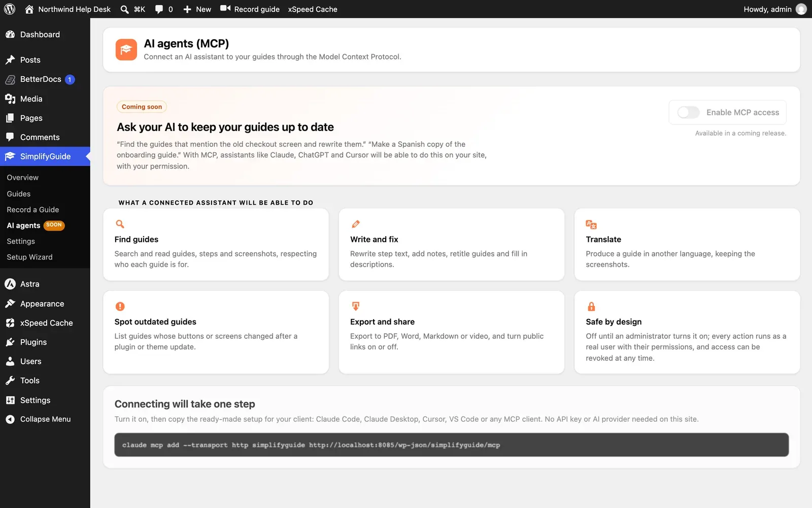Click the Record guide camera icon

(x=225, y=9)
